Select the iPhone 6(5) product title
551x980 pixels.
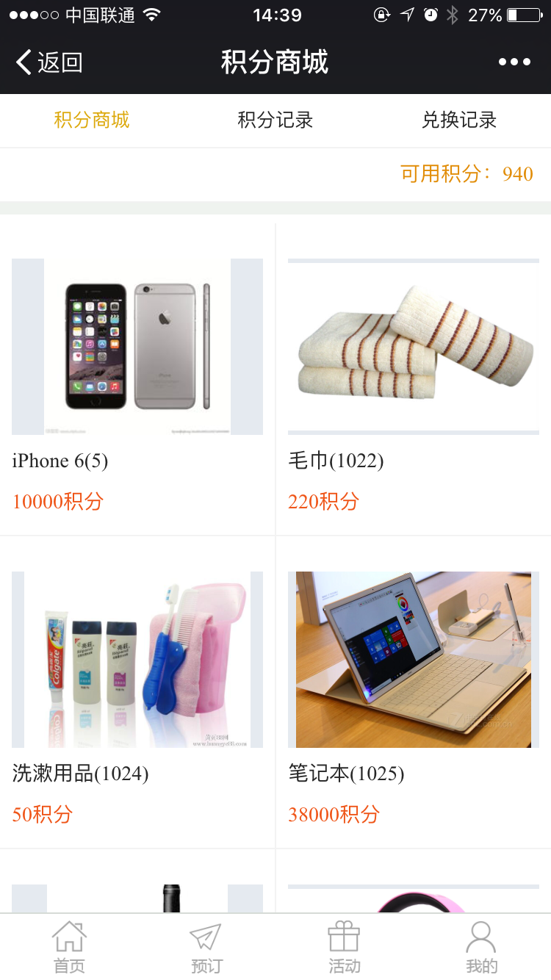(x=60, y=461)
